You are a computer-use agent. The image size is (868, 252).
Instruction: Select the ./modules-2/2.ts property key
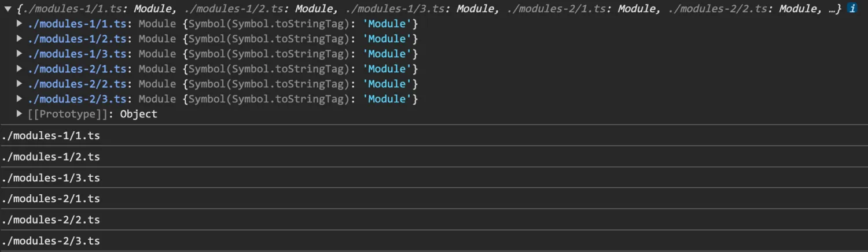click(x=77, y=84)
